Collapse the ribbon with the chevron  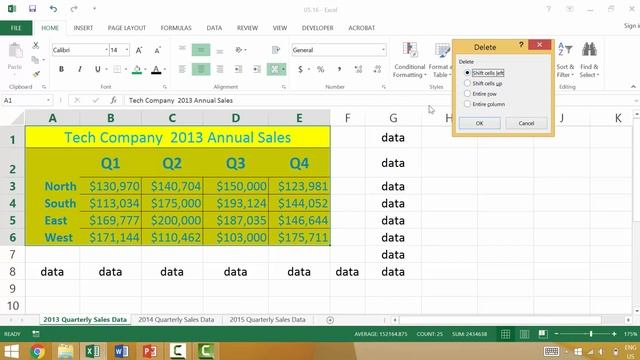633,87
